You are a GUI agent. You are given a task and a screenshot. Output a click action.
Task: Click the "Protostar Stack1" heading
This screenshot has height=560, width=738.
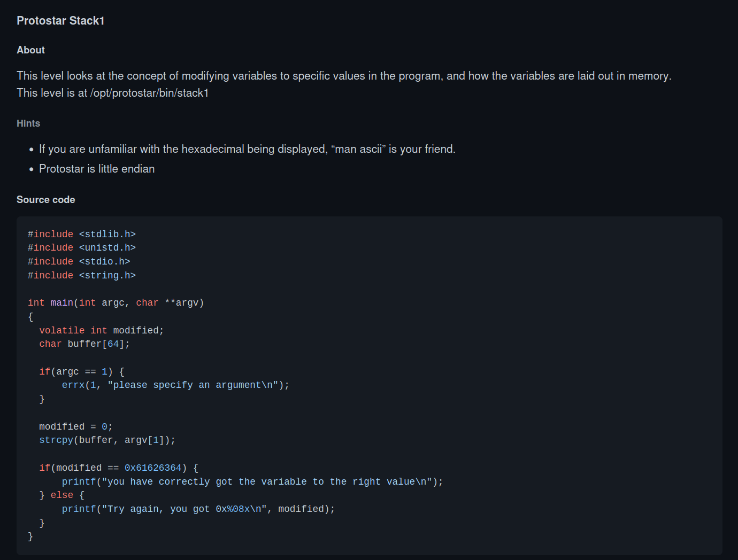point(60,21)
